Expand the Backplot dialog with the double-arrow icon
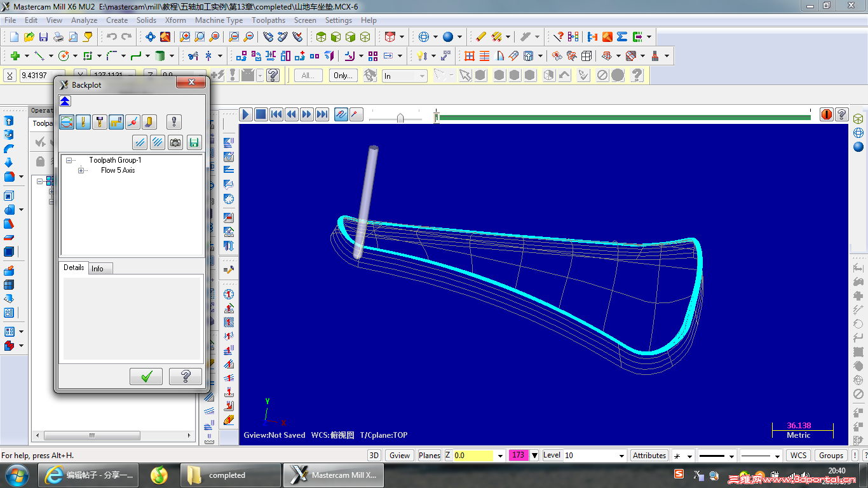The width and height of the screenshot is (868, 488). click(65, 101)
